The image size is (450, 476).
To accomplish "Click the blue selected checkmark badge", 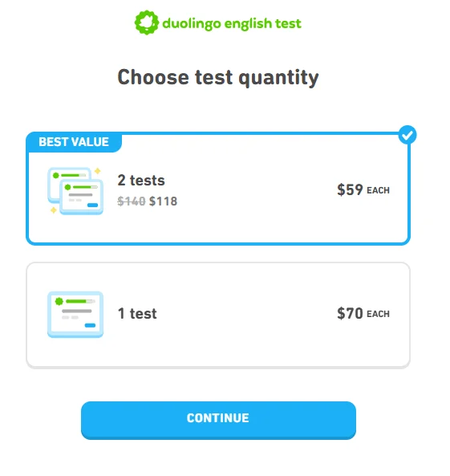I will tap(407, 135).
